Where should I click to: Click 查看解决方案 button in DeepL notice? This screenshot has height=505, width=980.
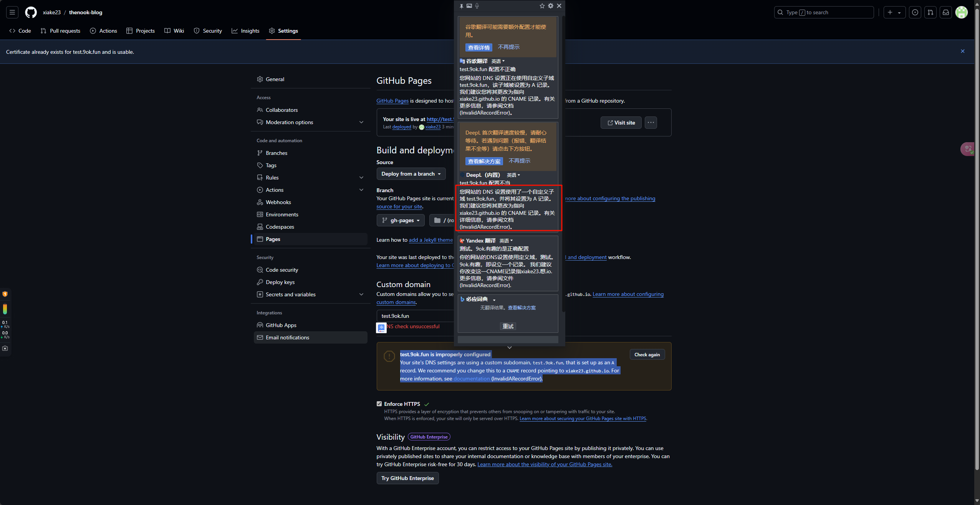click(484, 161)
